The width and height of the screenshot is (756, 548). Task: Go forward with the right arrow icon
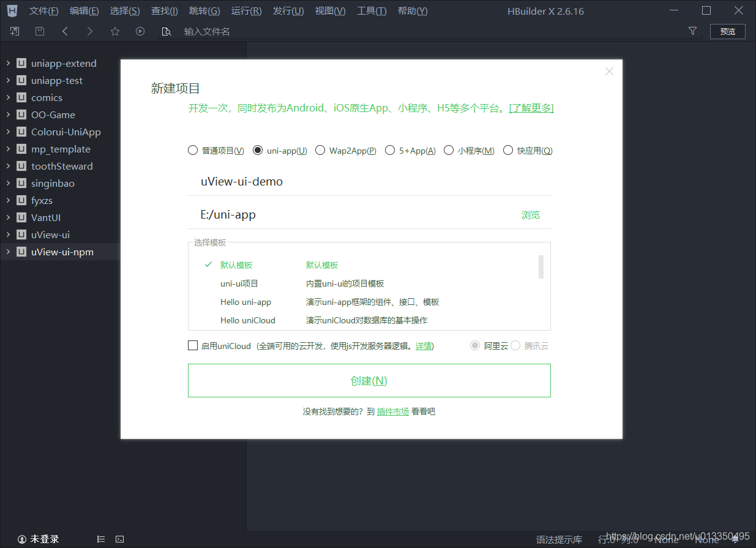point(90,31)
